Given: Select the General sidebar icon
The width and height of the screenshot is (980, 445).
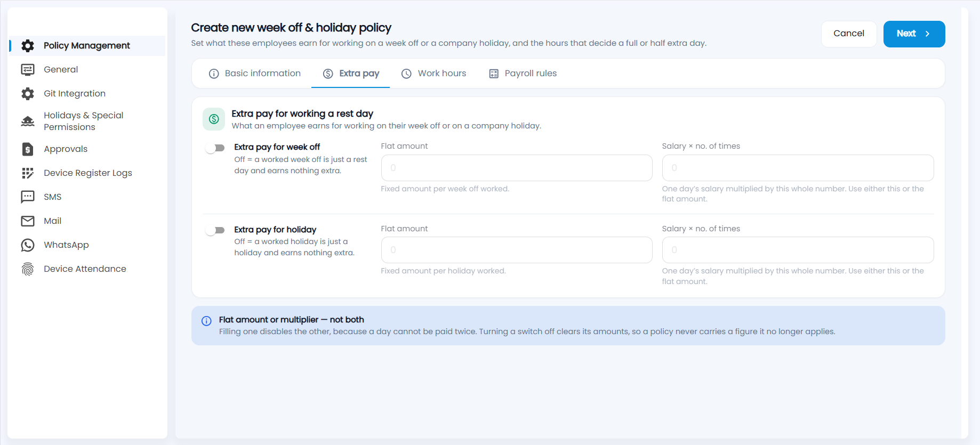Looking at the screenshot, I should point(28,70).
